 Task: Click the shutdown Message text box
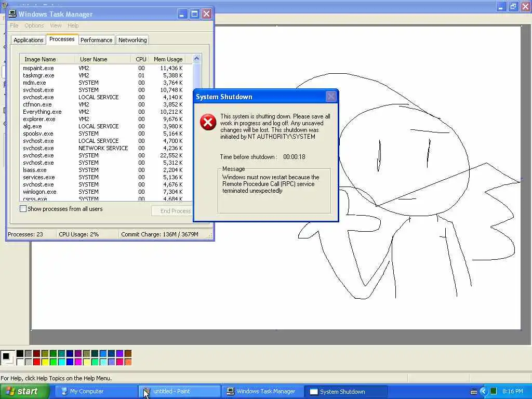[x=274, y=191]
